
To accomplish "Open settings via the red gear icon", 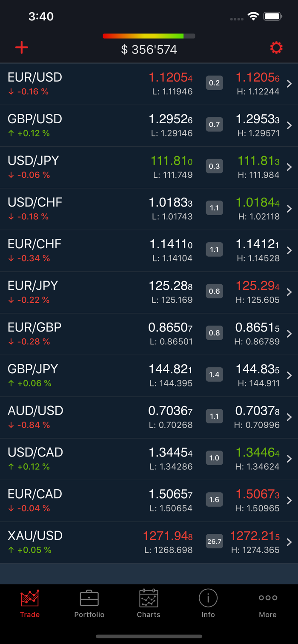I will pos(276,47).
